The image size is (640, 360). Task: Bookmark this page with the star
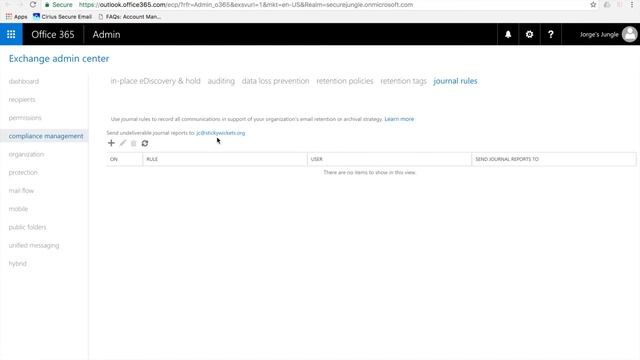click(x=593, y=4)
